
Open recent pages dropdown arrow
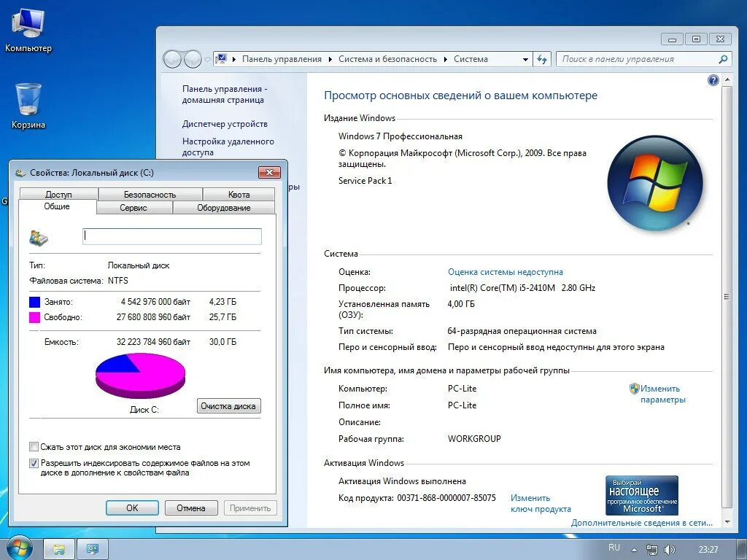coord(207,60)
